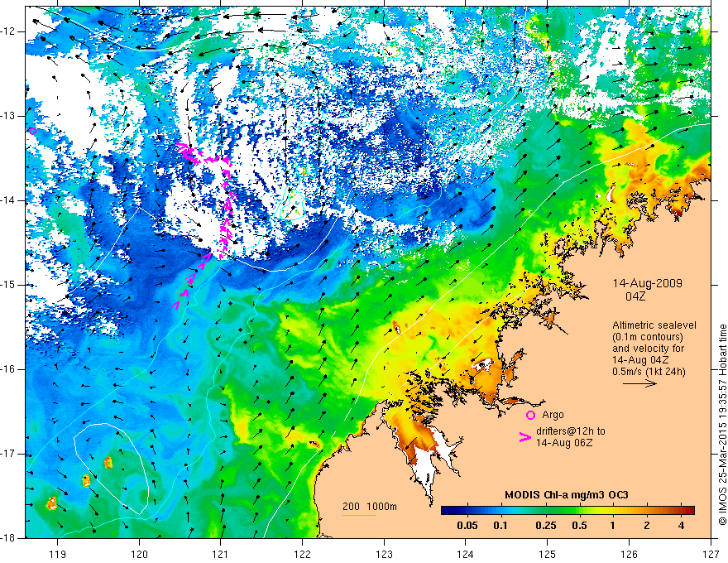
Task: Click the 'Altimetric sealevel' caption text
Action: (x=654, y=325)
